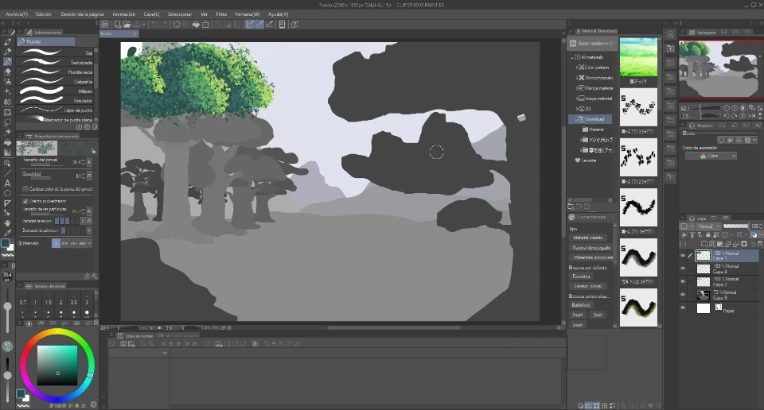
Task: Expand 'Color pattern' in material tree
Action: pos(577,67)
